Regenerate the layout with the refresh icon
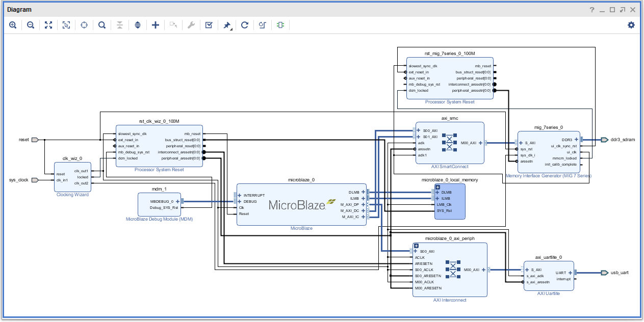The image size is (644, 322). [x=245, y=25]
